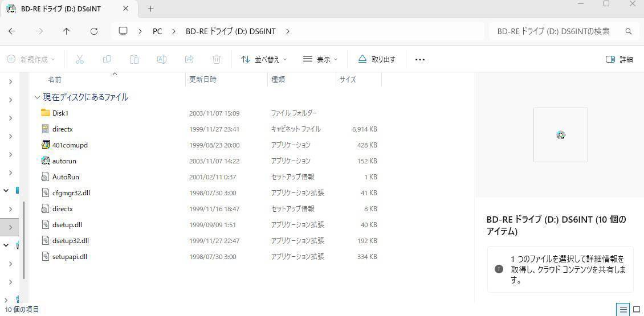Click the Share icon in toolbar

point(189,60)
